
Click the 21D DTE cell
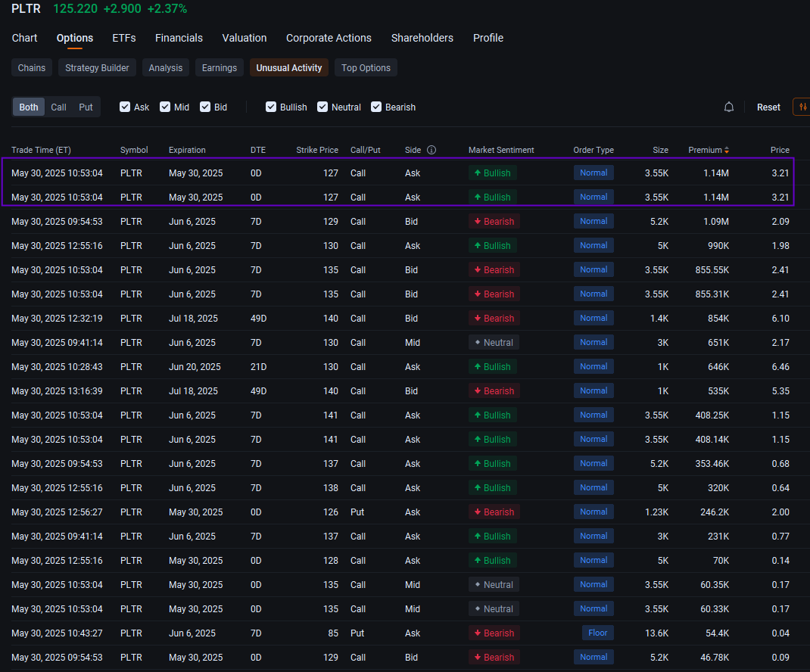258,367
